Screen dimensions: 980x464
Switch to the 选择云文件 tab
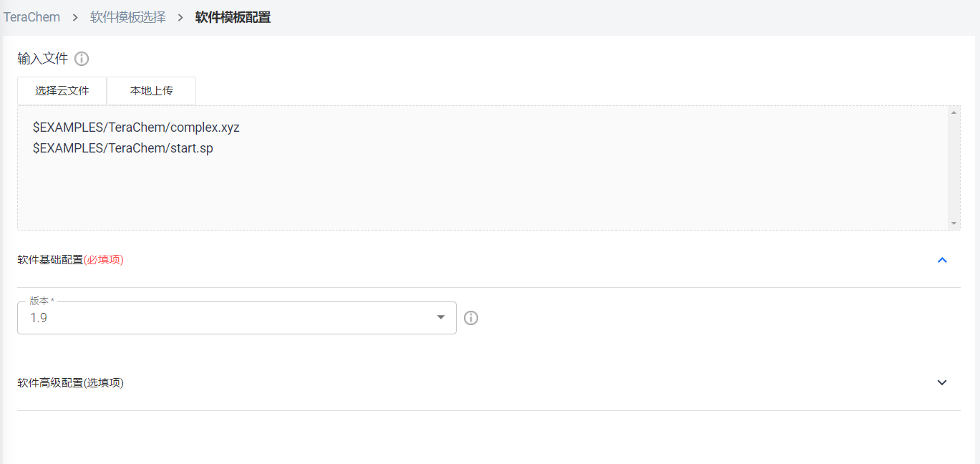tap(62, 91)
